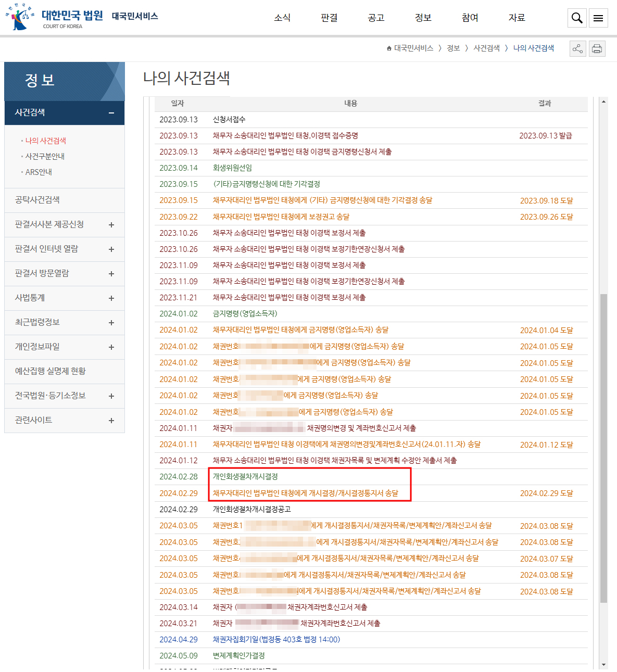Expand the 관련사이트 menu

coord(111,421)
